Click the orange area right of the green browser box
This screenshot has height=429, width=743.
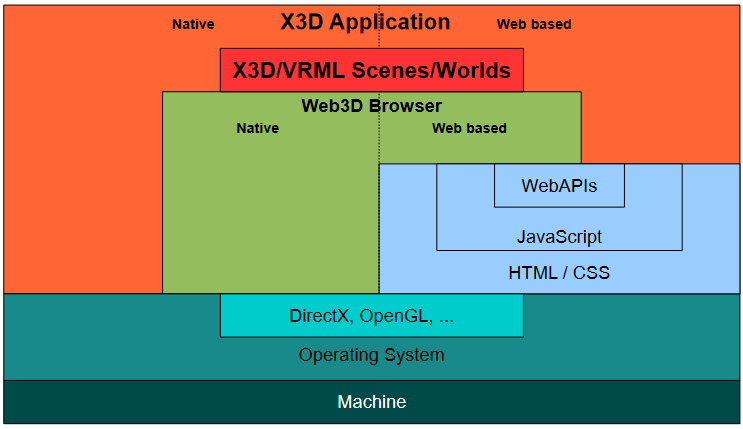(660, 110)
